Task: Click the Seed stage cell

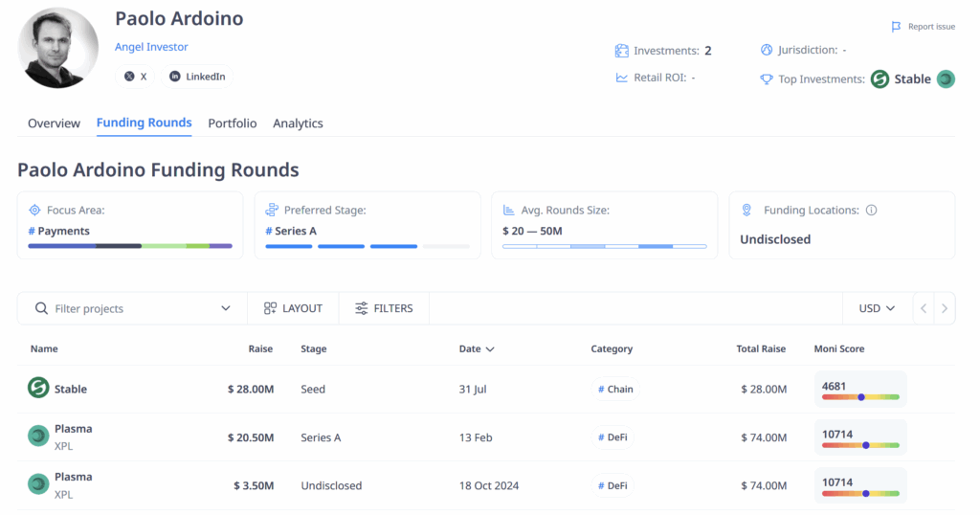Action: click(x=313, y=390)
